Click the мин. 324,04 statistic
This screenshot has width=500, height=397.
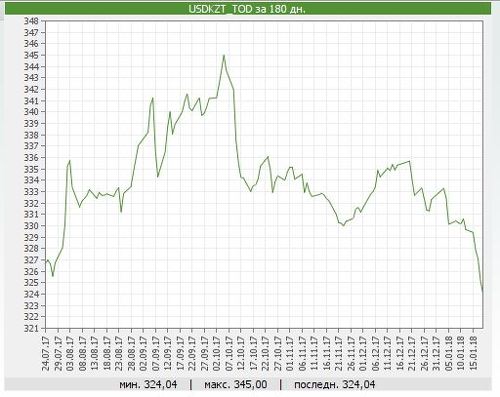148,385
